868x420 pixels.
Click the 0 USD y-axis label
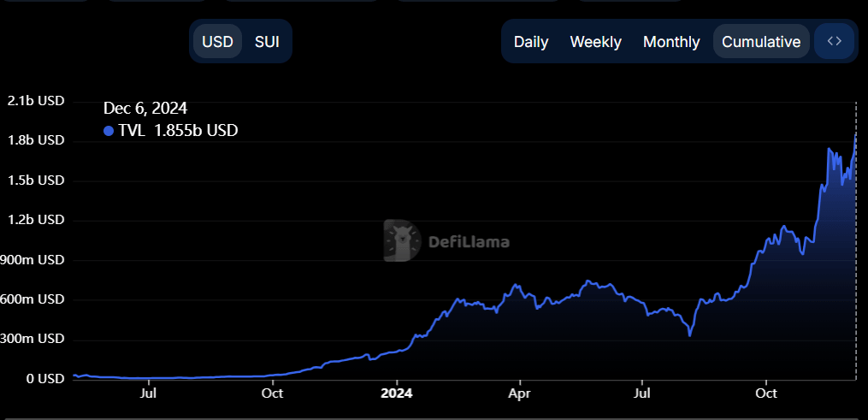click(44, 379)
